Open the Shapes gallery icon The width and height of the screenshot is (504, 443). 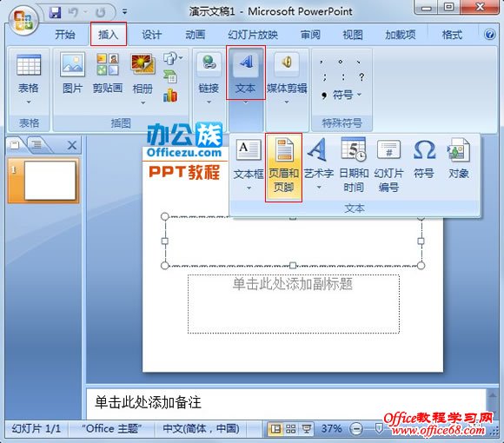(172, 58)
